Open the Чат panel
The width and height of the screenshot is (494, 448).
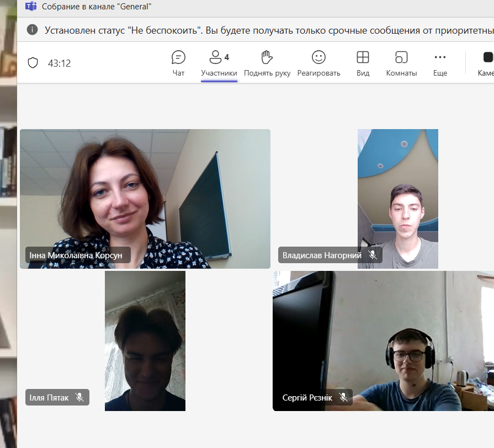(178, 63)
